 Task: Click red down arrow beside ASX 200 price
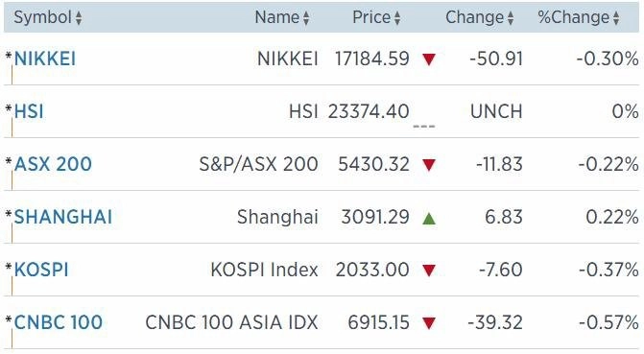click(x=429, y=165)
